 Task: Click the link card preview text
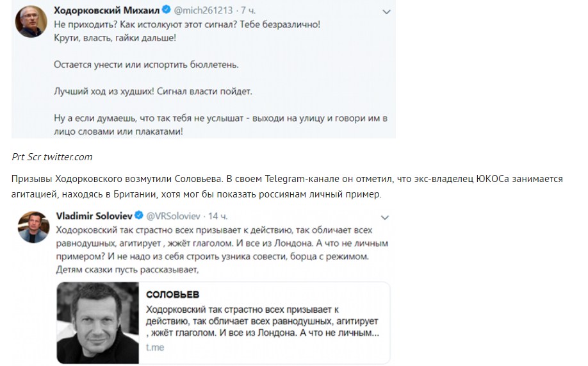tap(263, 321)
